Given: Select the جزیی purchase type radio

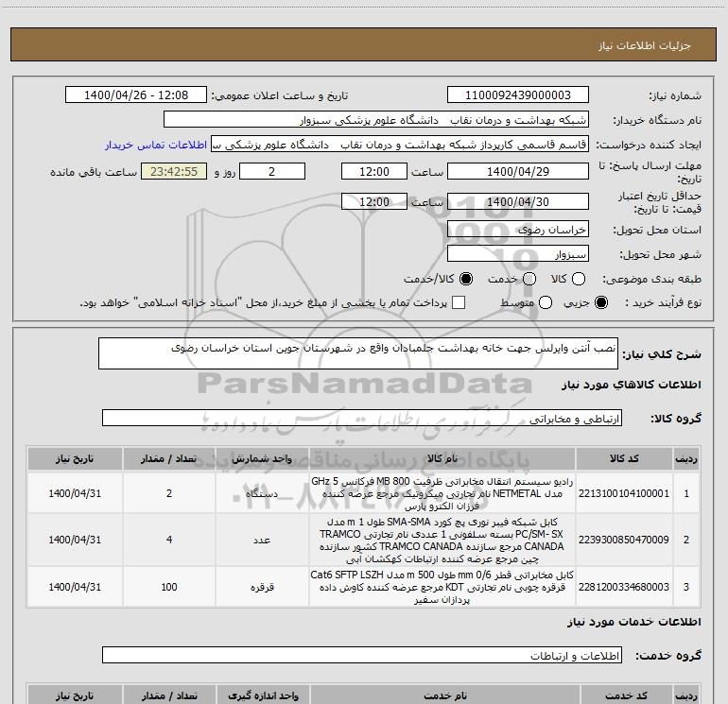Looking at the screenshot, I should (x=600, y=302).
